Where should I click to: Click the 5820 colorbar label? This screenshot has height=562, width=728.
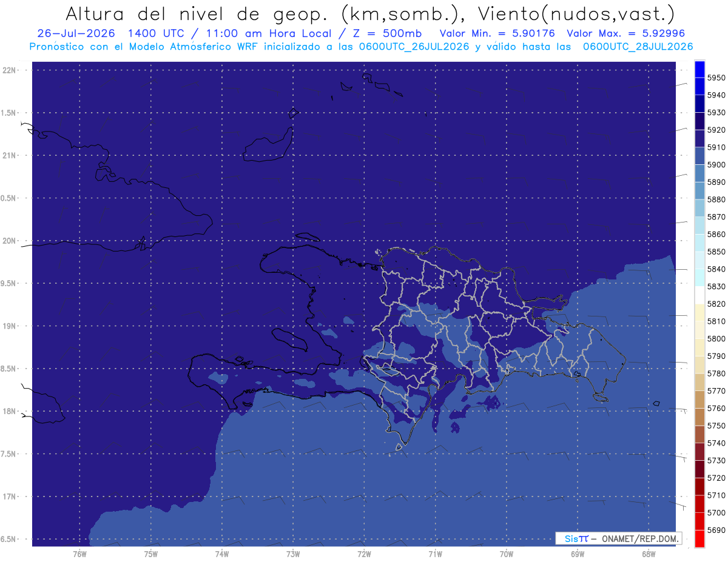coord(716,304)
